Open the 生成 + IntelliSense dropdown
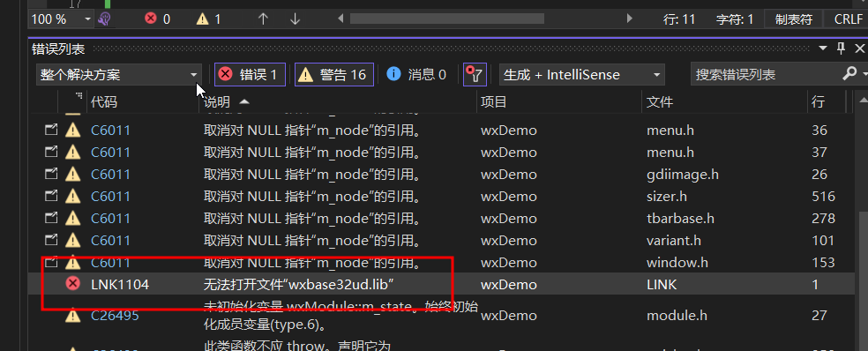Image resolution: width=868 pixels, height=351 pixels. [582, 75]
